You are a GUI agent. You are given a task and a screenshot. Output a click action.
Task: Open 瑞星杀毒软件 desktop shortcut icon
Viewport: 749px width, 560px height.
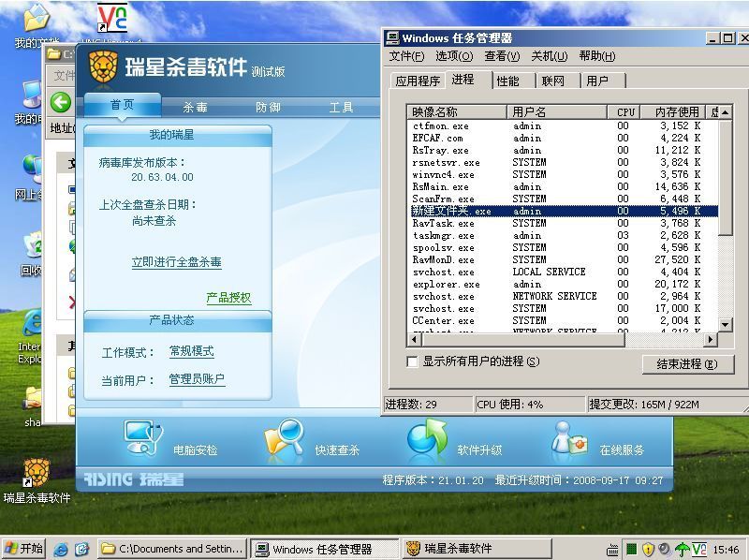37,473
